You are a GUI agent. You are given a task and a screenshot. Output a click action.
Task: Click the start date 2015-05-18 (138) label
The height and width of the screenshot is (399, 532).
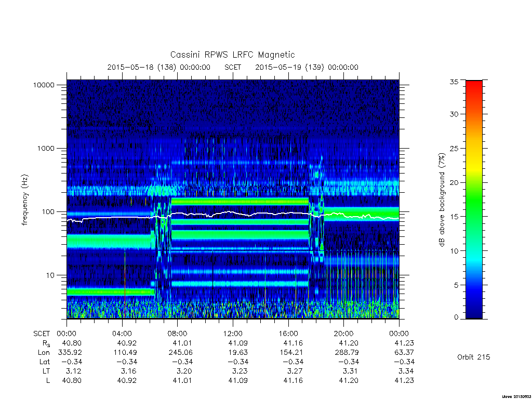point(141,67)
